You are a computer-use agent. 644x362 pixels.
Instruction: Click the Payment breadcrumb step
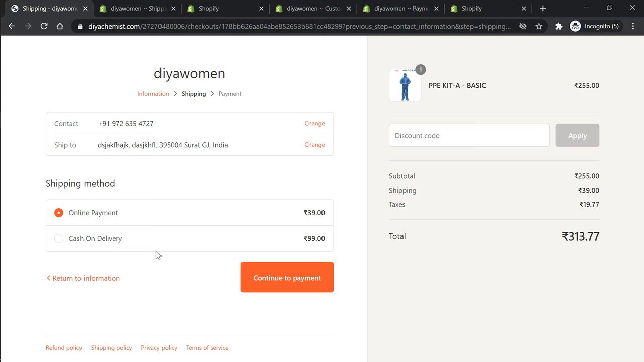(230, 94)
